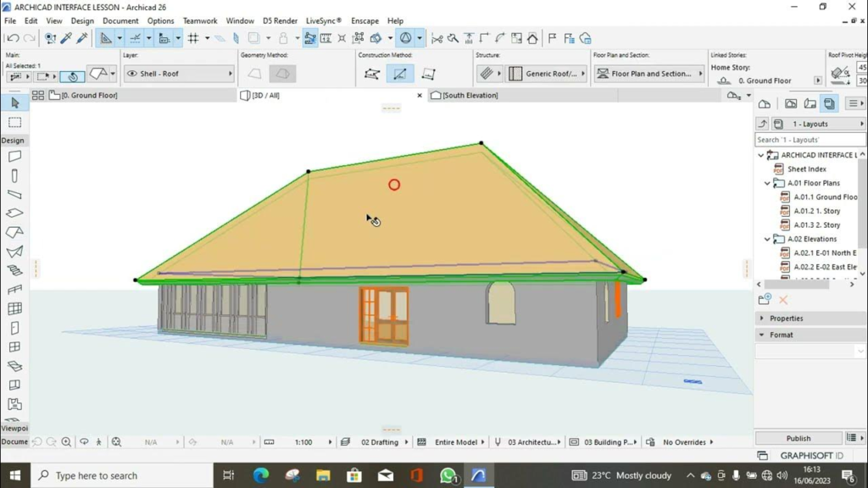This screenshot has width=868, height=488.
Task: Choose the Shell tool
Action: pyautogui.click(x=15, y=252)
